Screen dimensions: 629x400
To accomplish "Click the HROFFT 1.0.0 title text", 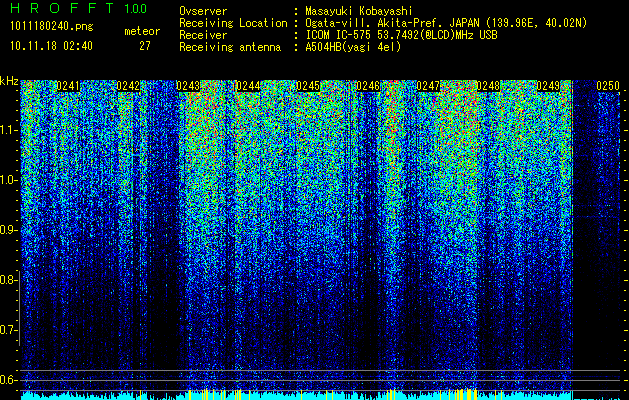I will [78, 8].
